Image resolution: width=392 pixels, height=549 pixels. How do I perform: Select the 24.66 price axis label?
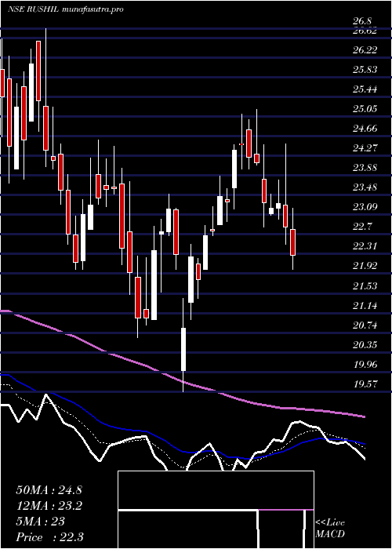click(365, 129)
